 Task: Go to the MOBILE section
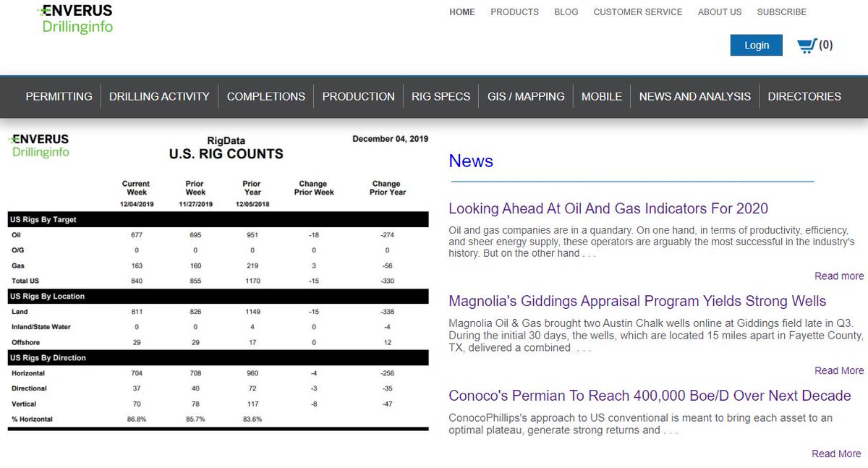pyautogui.click(x=602, y=96)
